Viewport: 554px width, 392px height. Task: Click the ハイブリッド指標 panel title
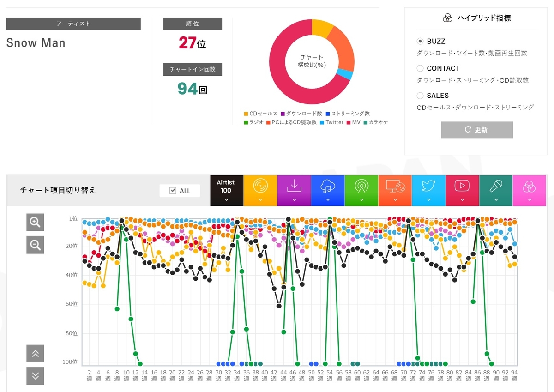484,18
